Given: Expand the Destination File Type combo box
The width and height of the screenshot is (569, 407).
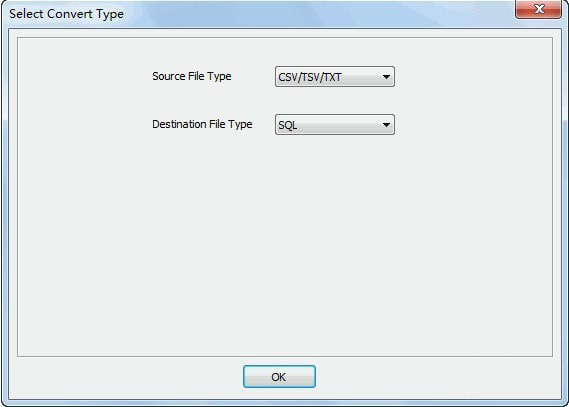Looking at the screenshot, I should (335, 125).
